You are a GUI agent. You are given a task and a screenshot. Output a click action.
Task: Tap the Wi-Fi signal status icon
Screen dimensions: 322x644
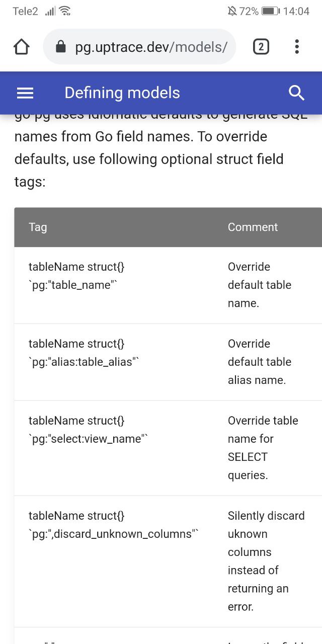tap(65, 11)
